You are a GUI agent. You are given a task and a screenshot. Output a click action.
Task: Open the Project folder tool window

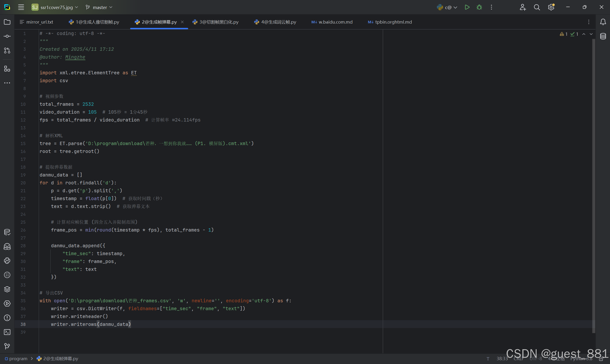[7, 22]
